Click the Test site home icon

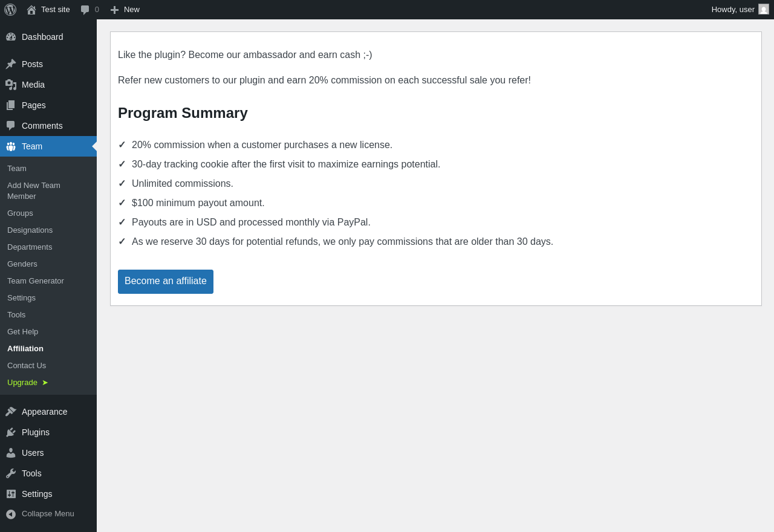[31, 10]
